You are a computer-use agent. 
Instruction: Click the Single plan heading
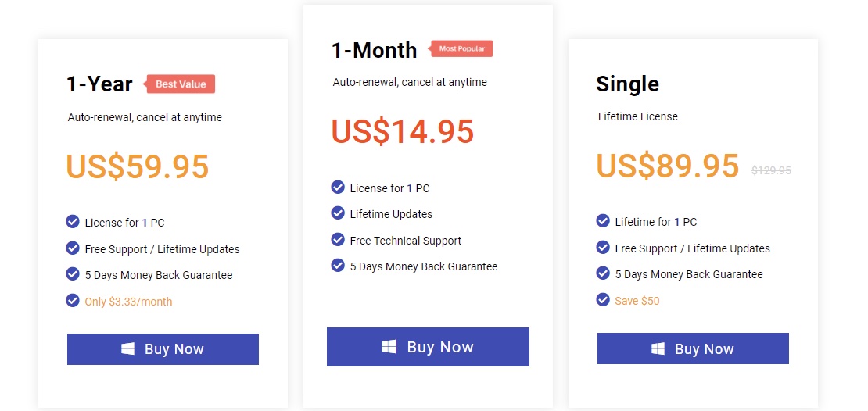pyautogui.click(x=628, y=84)
